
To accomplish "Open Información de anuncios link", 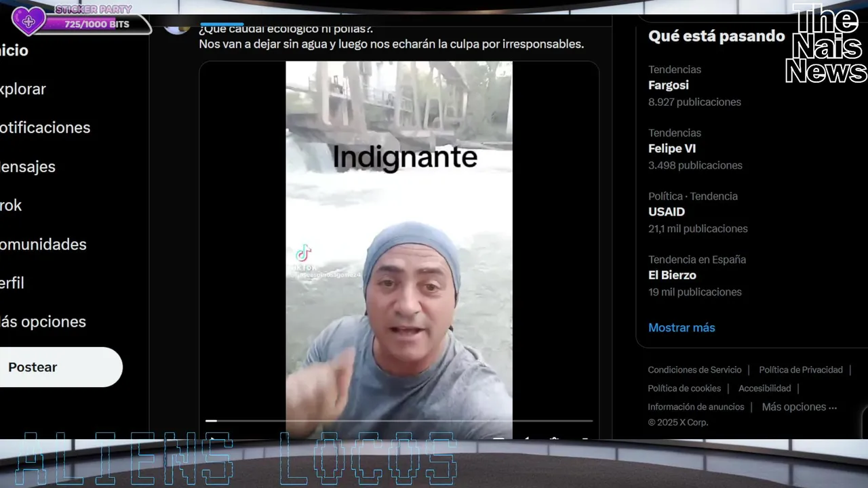I will click(x=696, y=407).
